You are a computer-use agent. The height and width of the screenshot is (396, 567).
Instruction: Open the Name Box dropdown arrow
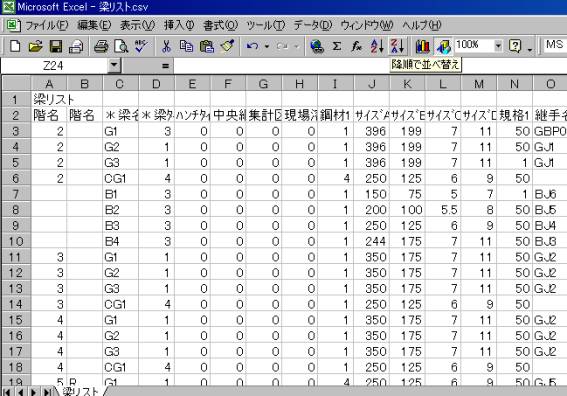(x=114, y=65)
